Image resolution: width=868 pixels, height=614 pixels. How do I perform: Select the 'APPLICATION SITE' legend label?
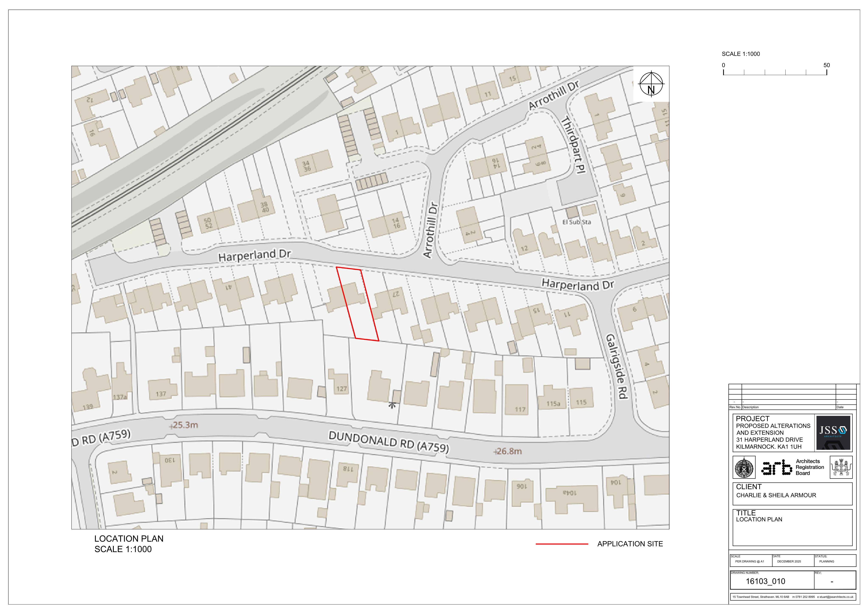click(630, 544)
